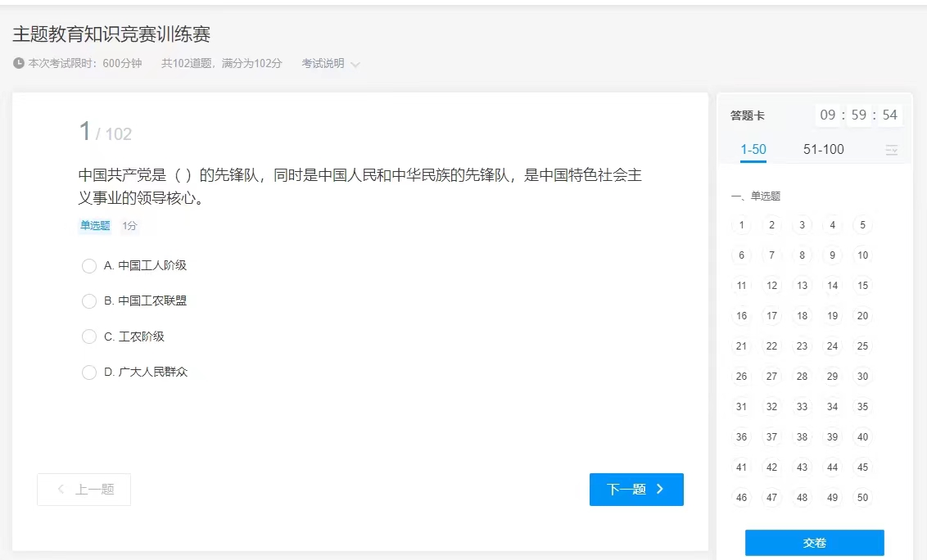Jump to question 4 in answer card
The height and width of the screenshot is (560, 927).
(x=832, y=224)
